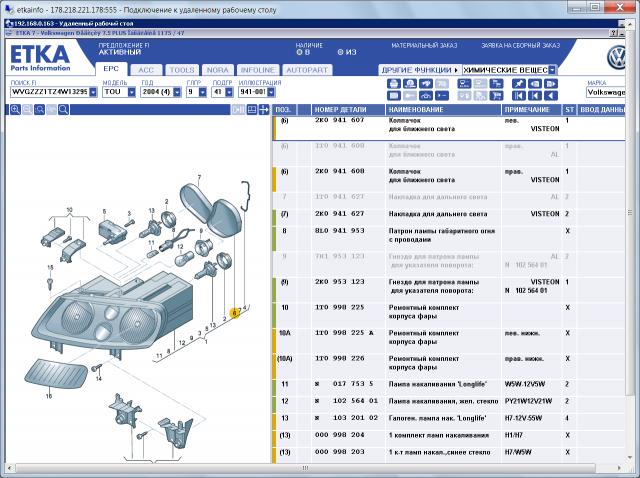Click the last icon in the pushpin row
Image resolution: width=640 pixels, height=478 pixels.
pos(551,84)
